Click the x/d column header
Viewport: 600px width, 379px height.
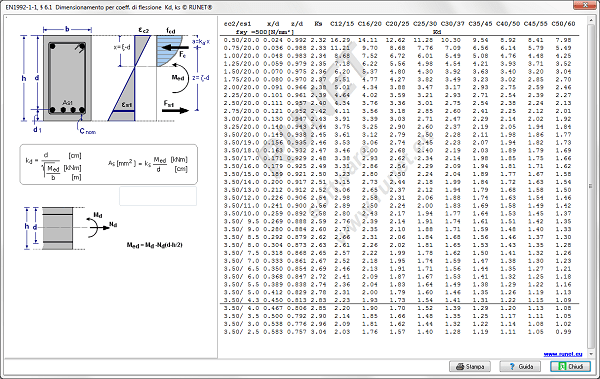pos(273,24)
